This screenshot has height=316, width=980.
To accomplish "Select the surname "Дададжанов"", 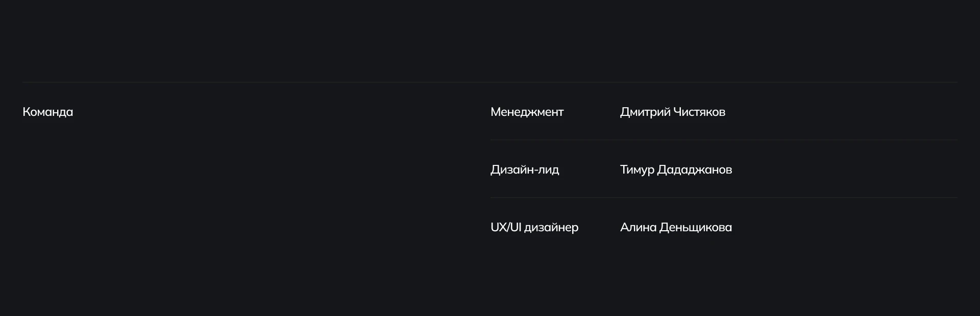I will pyautogui.click(x=694, y=169).
